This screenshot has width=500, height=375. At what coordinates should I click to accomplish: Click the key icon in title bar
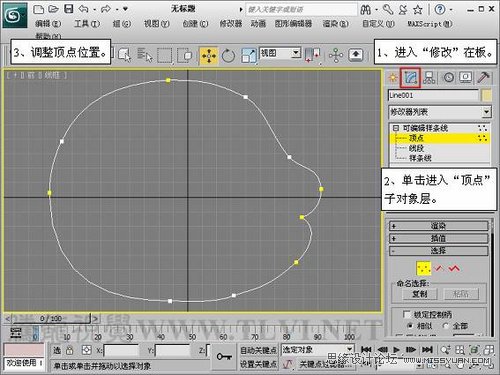click(x=388, y=9)
